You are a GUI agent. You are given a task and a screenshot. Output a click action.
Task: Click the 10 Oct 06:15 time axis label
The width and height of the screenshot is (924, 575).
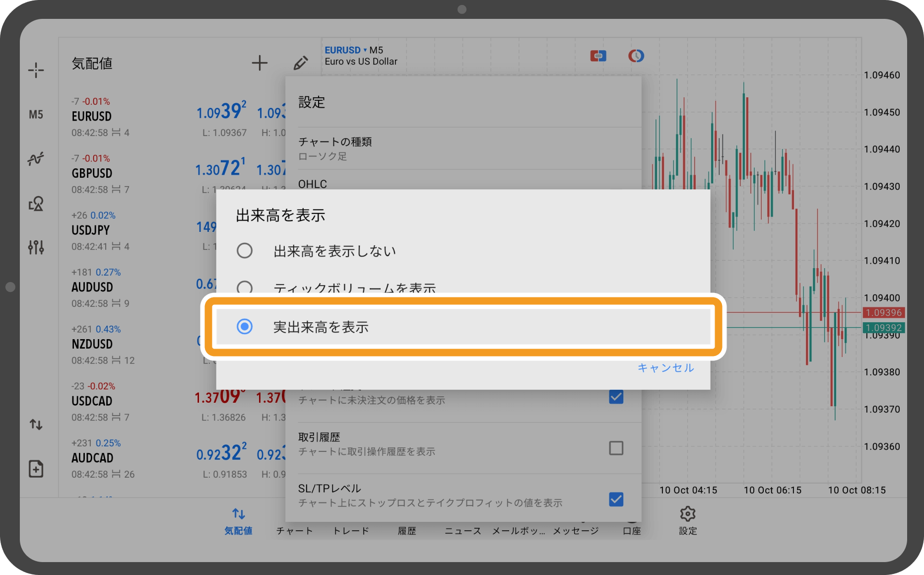pyautogui.click(x=773, y=490)
